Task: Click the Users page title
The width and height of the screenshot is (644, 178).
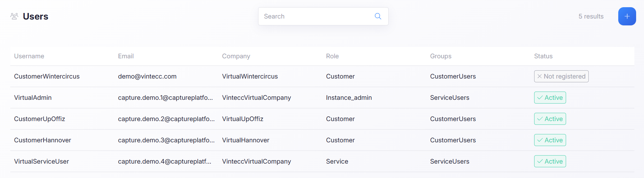Action: click(x=35, y=16)
